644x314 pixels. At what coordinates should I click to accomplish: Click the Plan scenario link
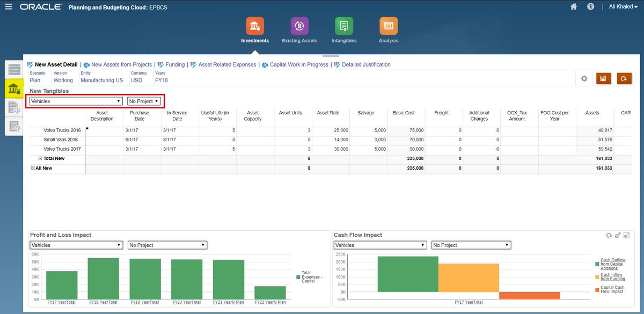click(x=35, y=80)
